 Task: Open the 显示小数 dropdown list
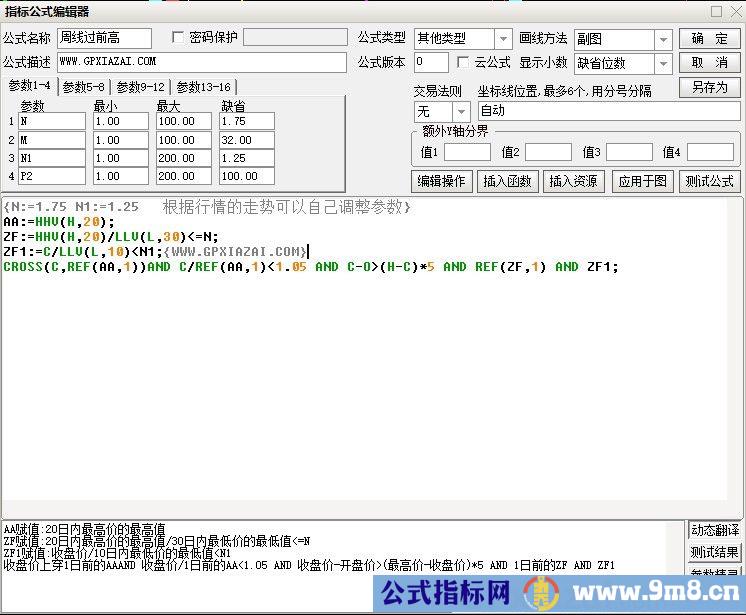(663, 63)
